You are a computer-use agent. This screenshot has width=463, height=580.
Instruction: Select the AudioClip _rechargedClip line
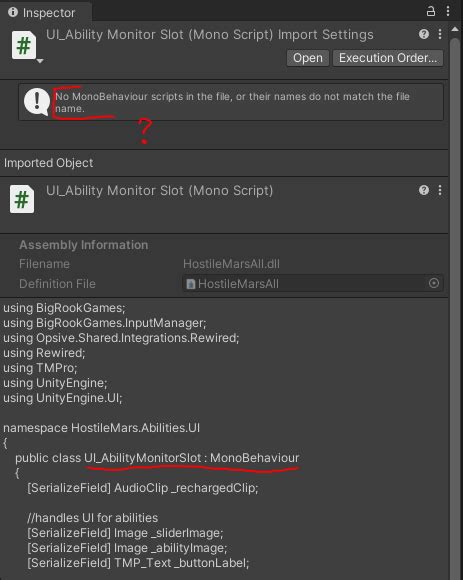142,488
